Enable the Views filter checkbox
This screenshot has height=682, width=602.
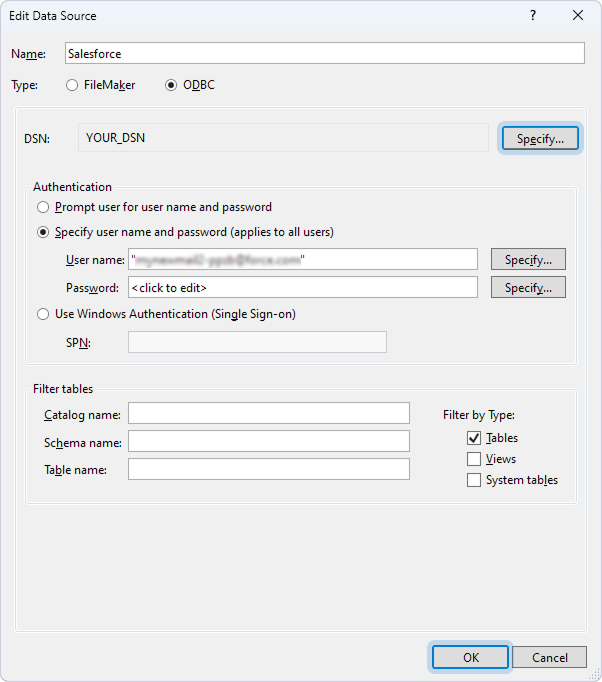(x=474, y=459)
